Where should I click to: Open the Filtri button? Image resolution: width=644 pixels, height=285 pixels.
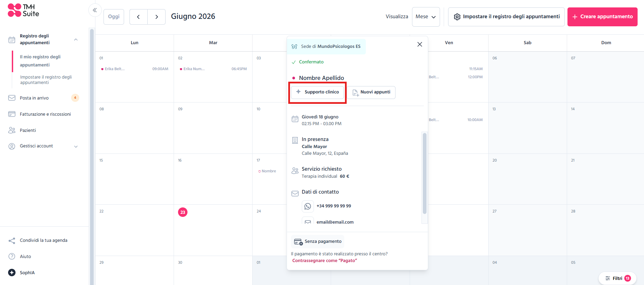(x=617, y=278)
